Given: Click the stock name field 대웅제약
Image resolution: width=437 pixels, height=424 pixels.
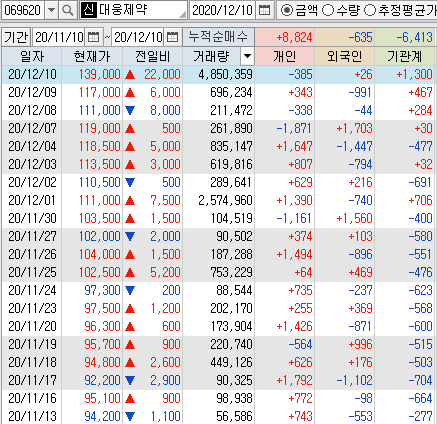Looking at the screenshot, I should pyautogui.click(x=133, y=10).
